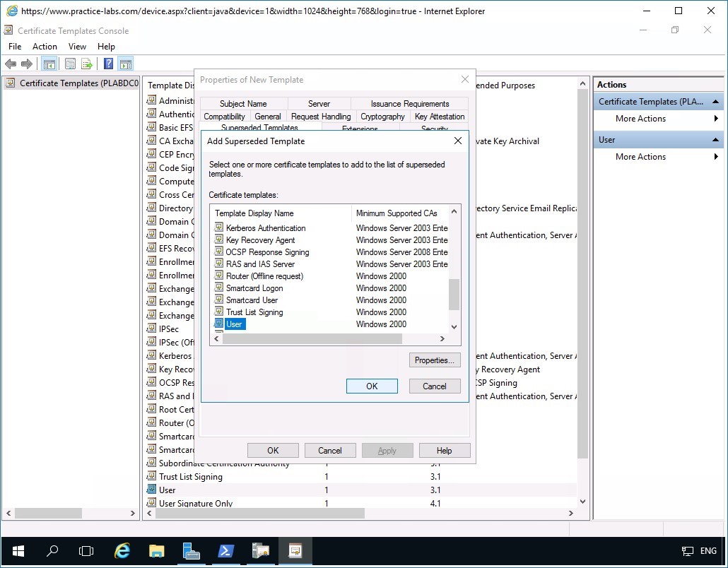Collapse the User actions section
Screen dimensions: 728x568
(715, 140)
